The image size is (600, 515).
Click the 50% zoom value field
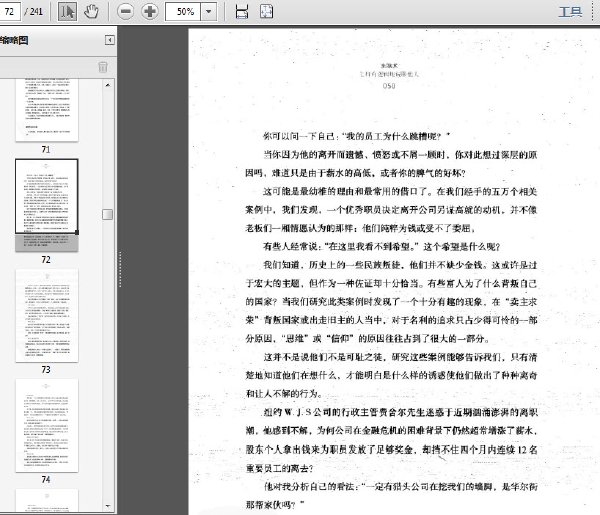(x=183, y=11)
